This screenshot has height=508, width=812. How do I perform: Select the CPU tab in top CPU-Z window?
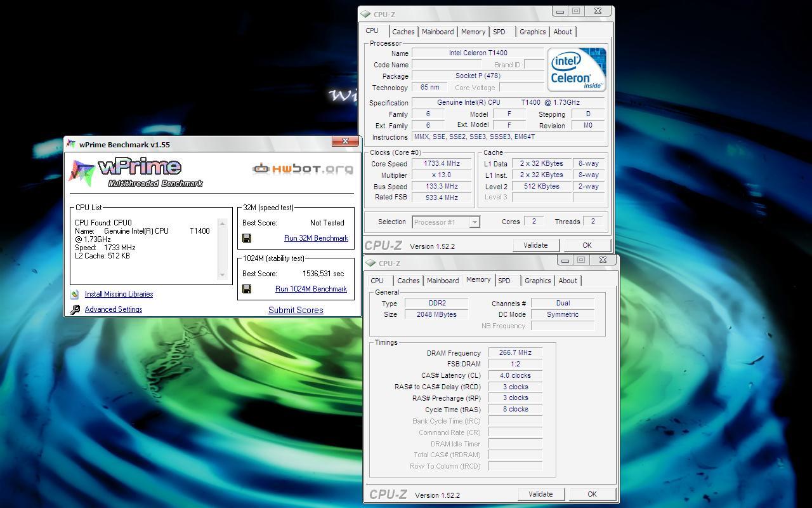pyautogui.click(x=372, y=30)
